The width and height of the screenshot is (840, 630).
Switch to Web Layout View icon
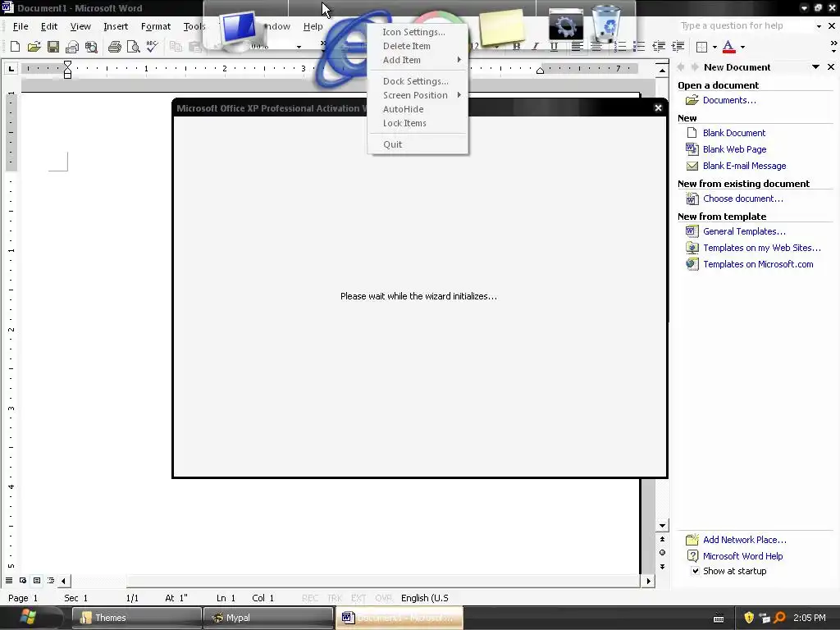tap(22, 581)
